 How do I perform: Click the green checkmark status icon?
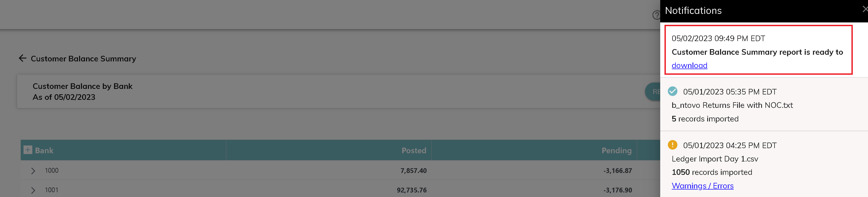coord(672,91)
